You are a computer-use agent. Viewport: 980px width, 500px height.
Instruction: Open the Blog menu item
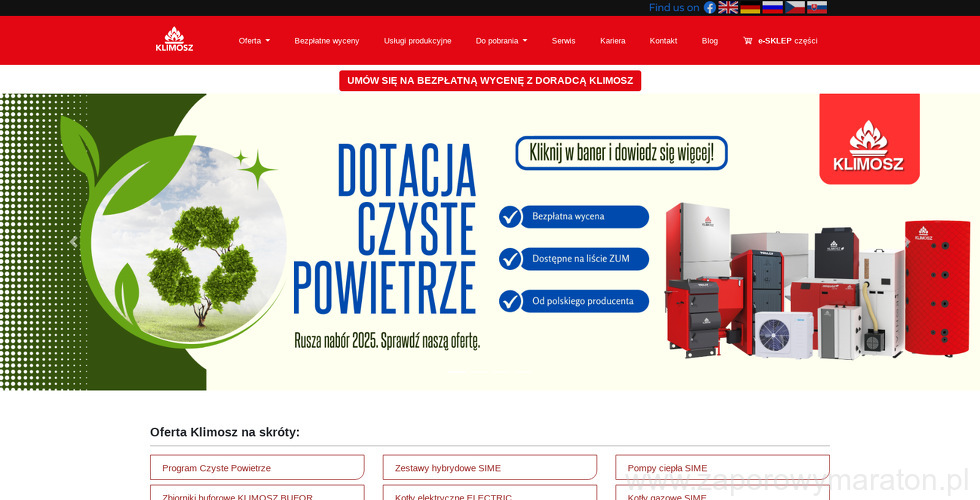point(710,41)
